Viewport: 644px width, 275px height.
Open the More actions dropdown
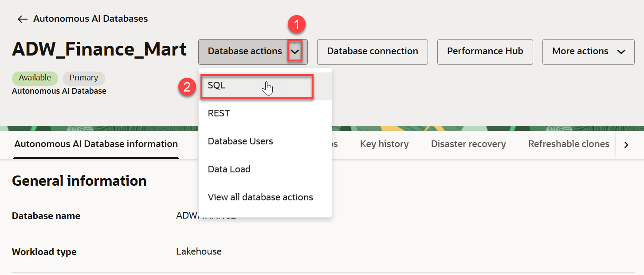tap(588, 52)
